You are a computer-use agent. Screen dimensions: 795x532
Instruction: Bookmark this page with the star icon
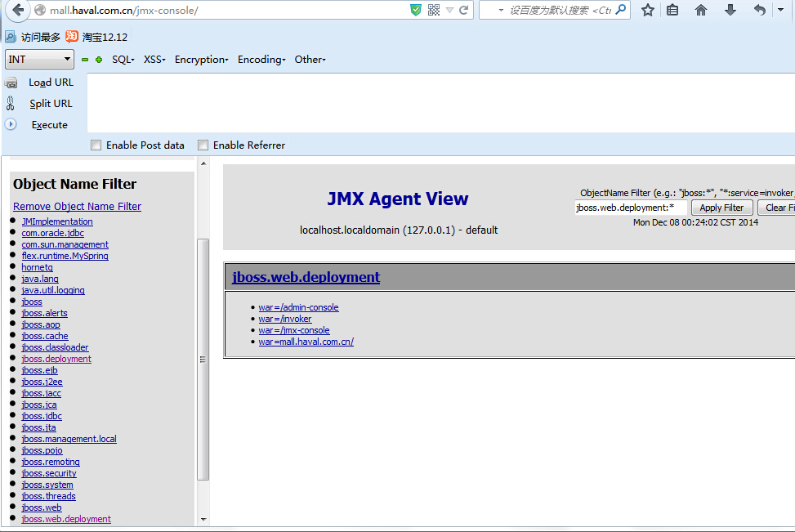[647, 10]
